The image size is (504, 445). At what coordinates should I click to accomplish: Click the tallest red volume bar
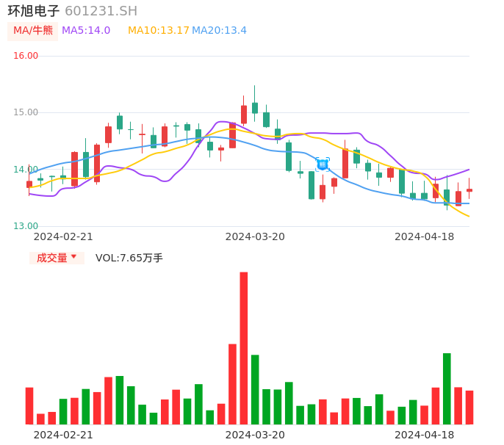click(244, 347)
